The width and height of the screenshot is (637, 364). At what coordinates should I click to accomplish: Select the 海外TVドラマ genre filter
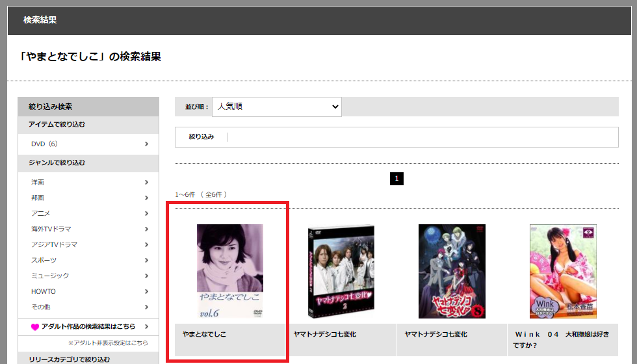[88, 229]
